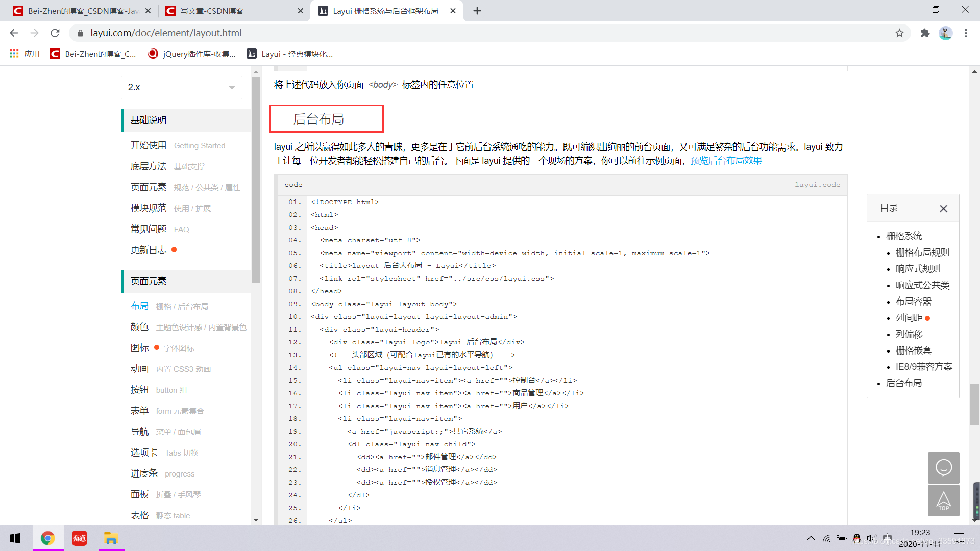The width and height of the screenshot is (980, 551).
Task: Bookmark this page with the star icon
Action: 899,33
